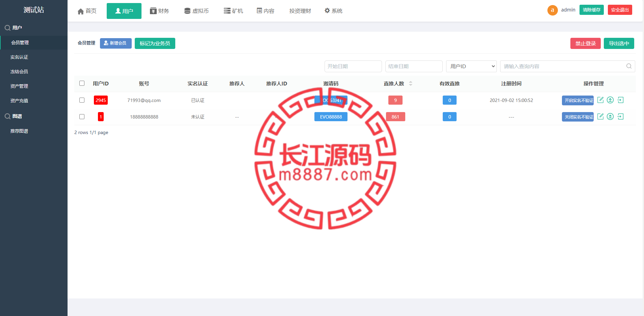
Task: Click invitation code EVO88888
Action: pos(331,117)
